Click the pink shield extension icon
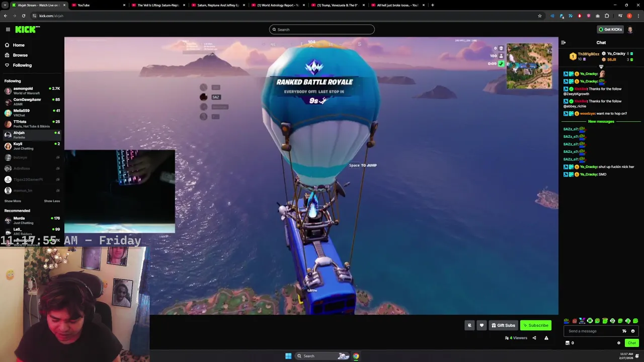644x362 pixels. tap(589, 16)
